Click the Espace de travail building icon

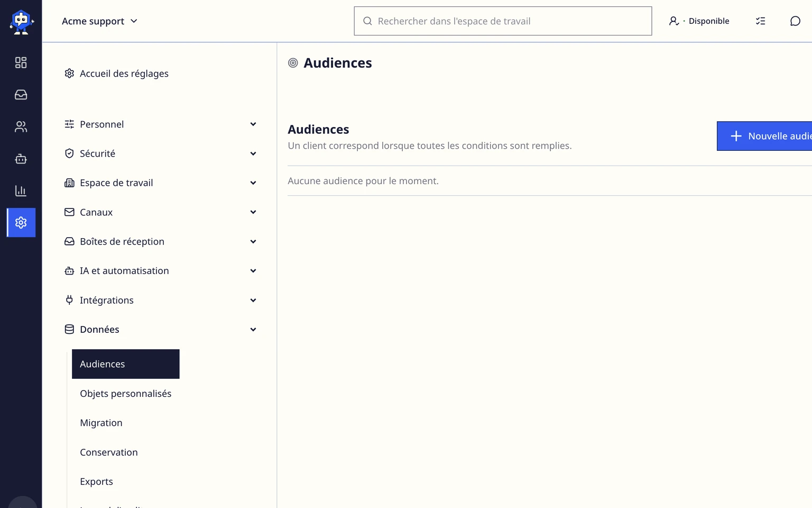69,183
